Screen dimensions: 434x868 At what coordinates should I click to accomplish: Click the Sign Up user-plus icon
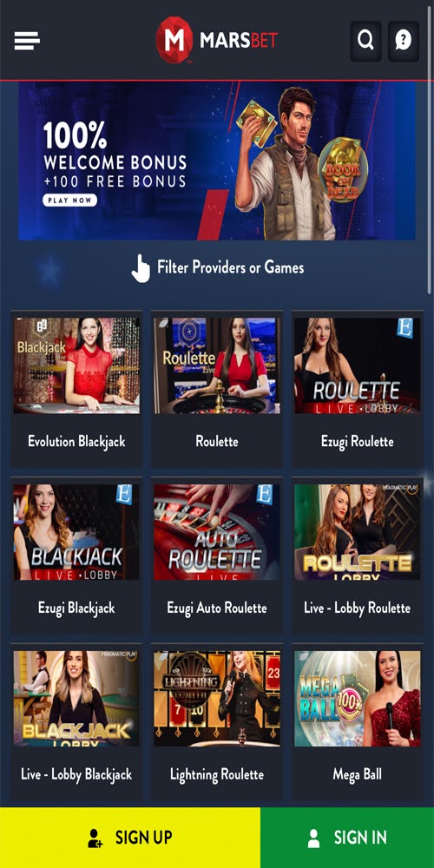[x=95, y=838]
